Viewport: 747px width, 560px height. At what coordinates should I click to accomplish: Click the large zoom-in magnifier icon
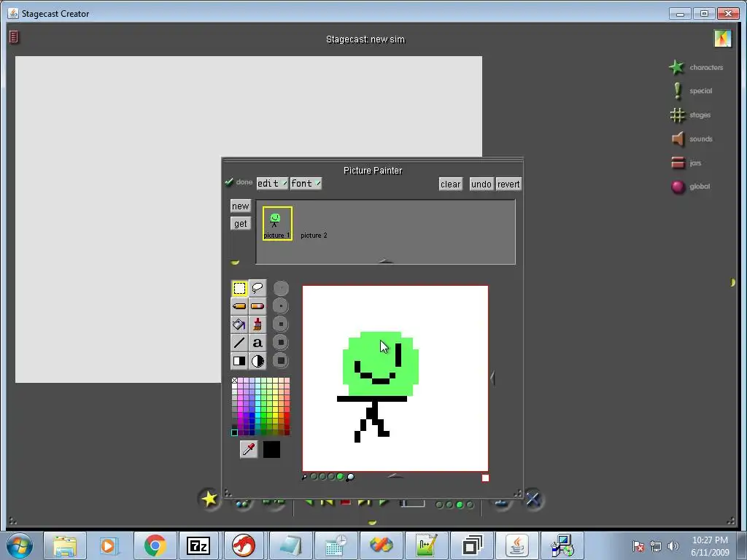(351, 477)
